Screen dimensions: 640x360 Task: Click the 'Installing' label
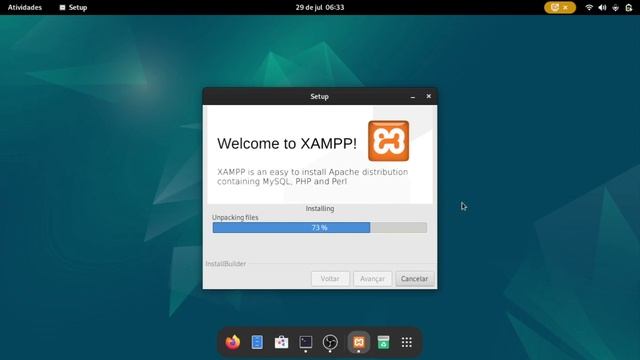click(x=320, y=209)
